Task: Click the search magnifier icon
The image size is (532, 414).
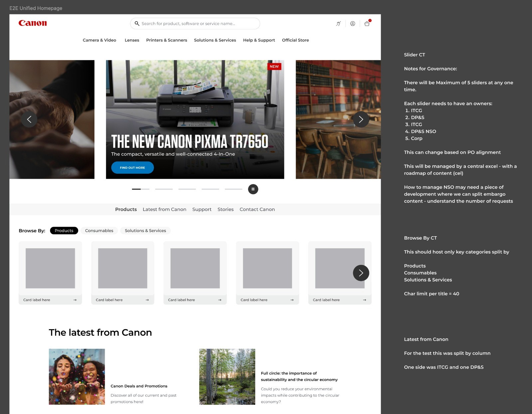Action: coord(137,23)
